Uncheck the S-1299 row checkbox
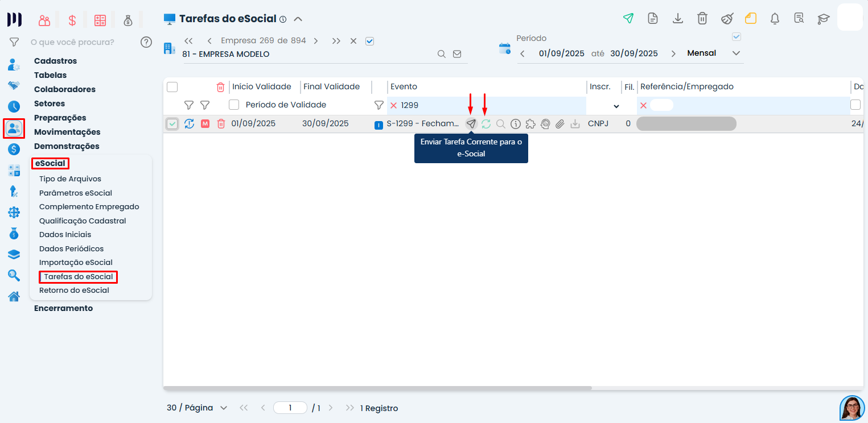Image resolution: width=868 pixels, height=423 pixels. tap(172, 123)
